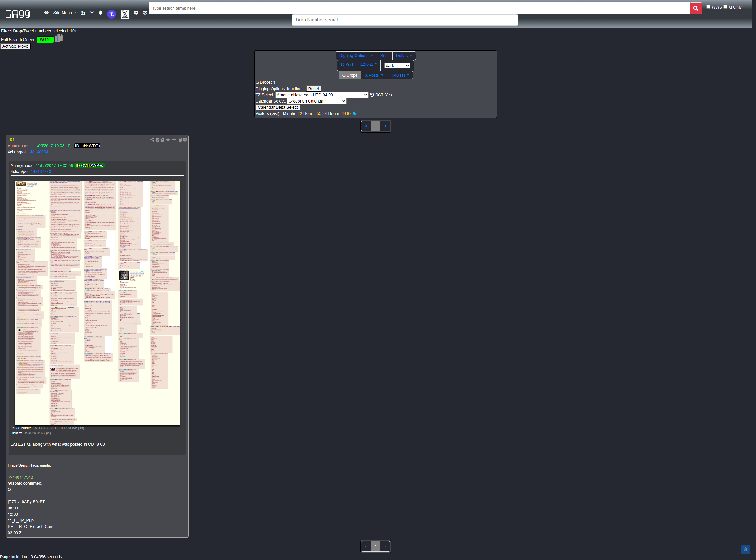The width and height of the screenshot is (756, 560).
Task: Open the TZ Select timezone dropdown
Action: 322,95
